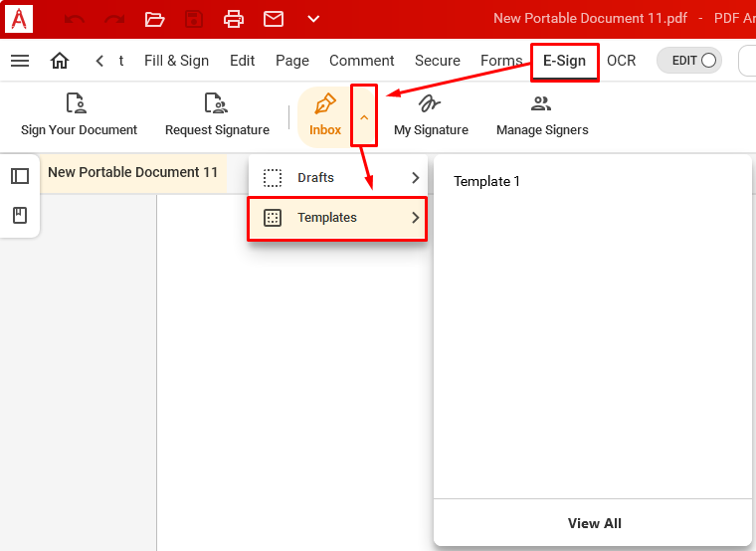Viewport: 756px width, 551px height.
Task: Toggle the side panel icon
Action: [x=20, y=176]
